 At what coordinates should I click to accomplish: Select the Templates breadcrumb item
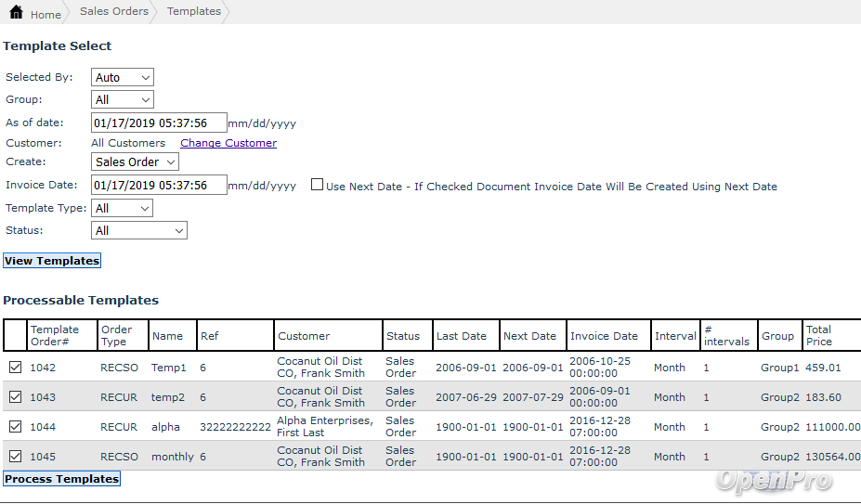[x=193, y=12]
